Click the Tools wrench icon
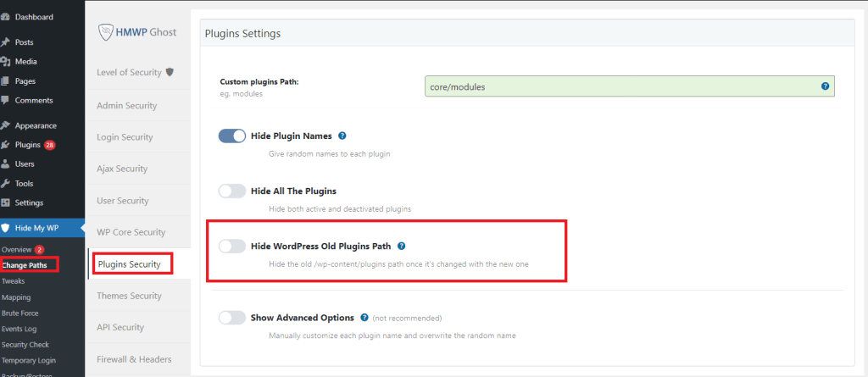 (x=5, y=183)
